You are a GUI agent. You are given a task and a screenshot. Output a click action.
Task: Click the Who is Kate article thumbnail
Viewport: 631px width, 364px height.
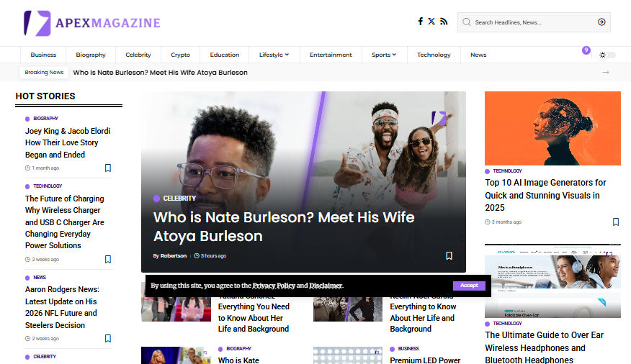click(x=176, y=355)
